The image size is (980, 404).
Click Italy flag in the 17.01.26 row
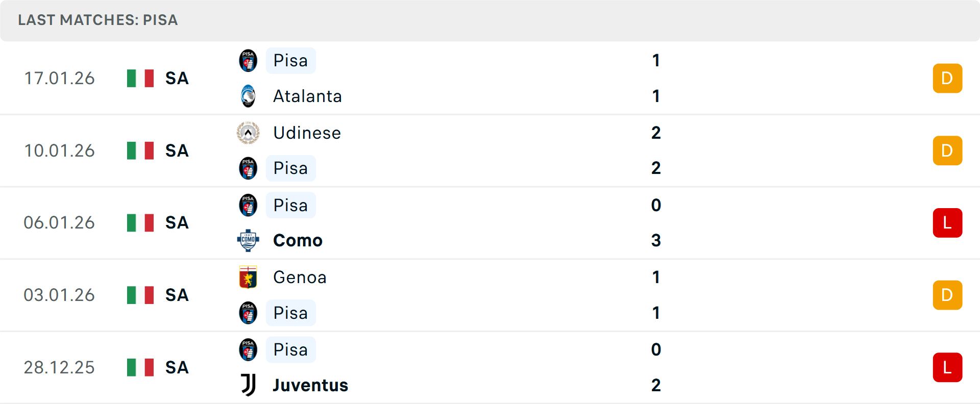(140, 78)
